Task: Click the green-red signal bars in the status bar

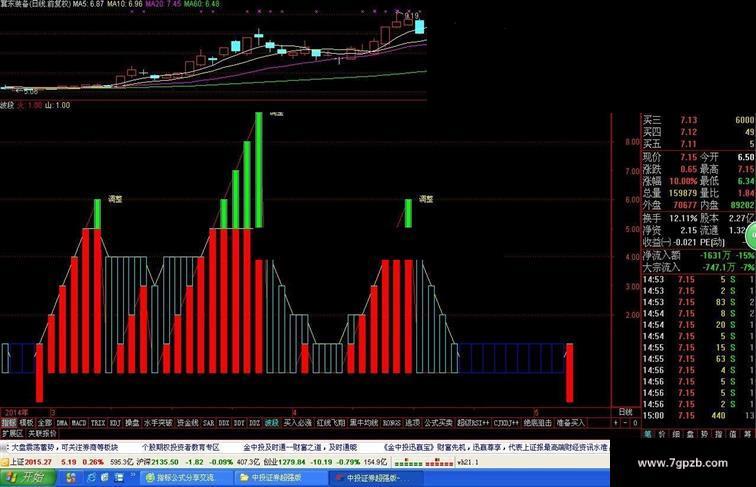Action: point(424,462)
